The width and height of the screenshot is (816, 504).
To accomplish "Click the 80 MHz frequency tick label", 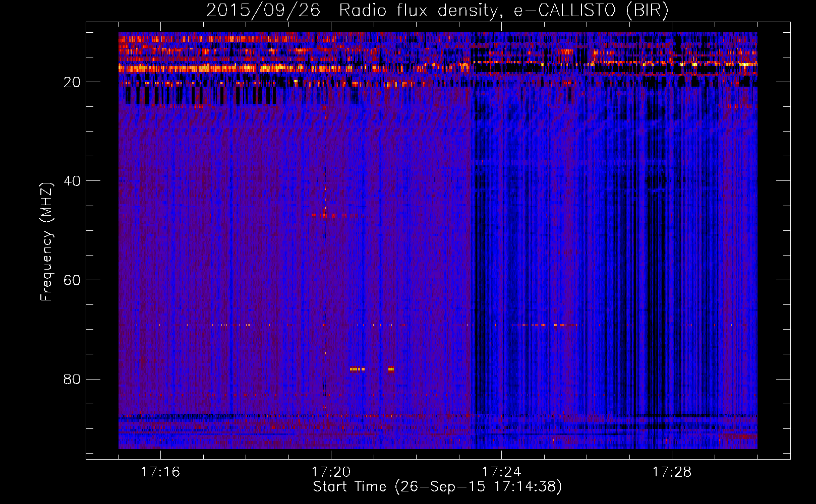I will pyautogui.click(x=73, y=379).
